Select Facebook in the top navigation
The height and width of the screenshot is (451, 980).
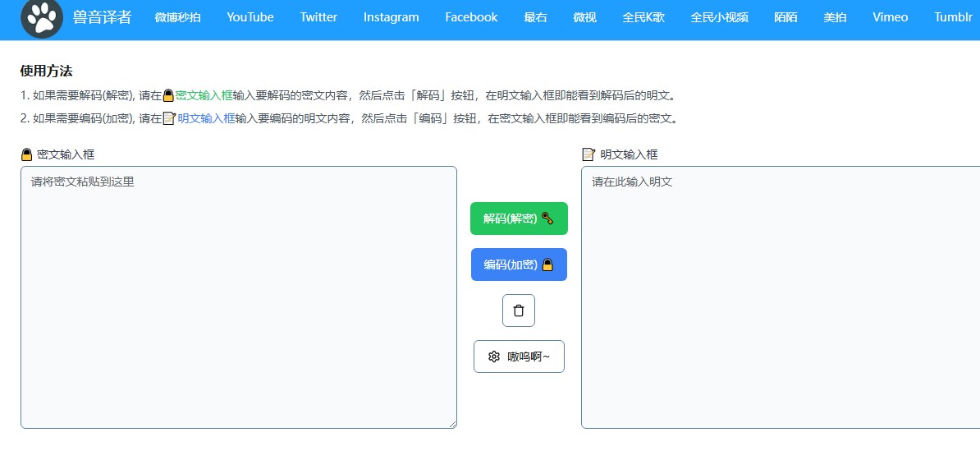(x=471, y=17)
